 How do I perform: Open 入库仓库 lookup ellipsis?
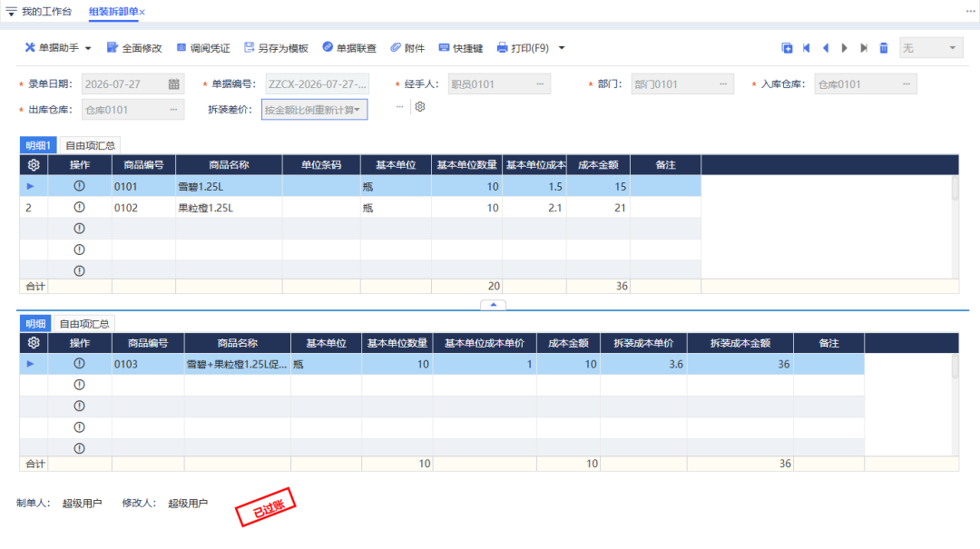click(906, 83)
